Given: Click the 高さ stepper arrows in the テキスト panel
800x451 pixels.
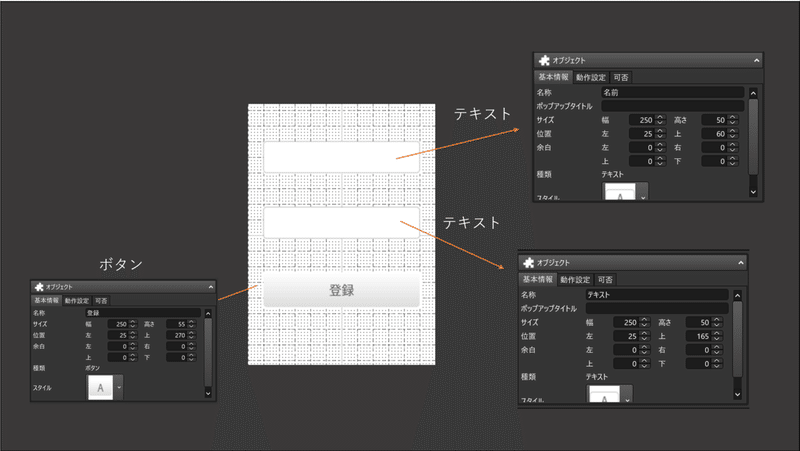Looking at the screenshot, I should pyautogui.click(x=717, y=322).
